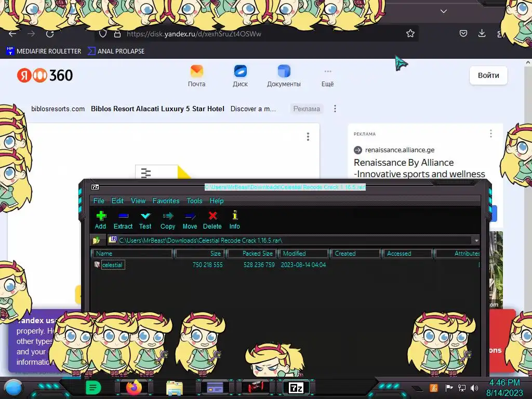The height and width of the screenshot is (399, 532).
Task: Run the Test archive tool
Action: pos(145,220)
